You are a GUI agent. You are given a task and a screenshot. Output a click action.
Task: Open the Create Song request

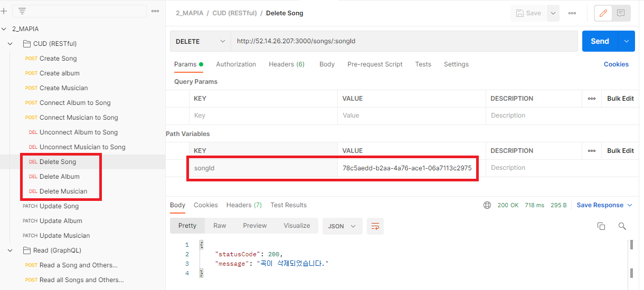tap(58, 59)
